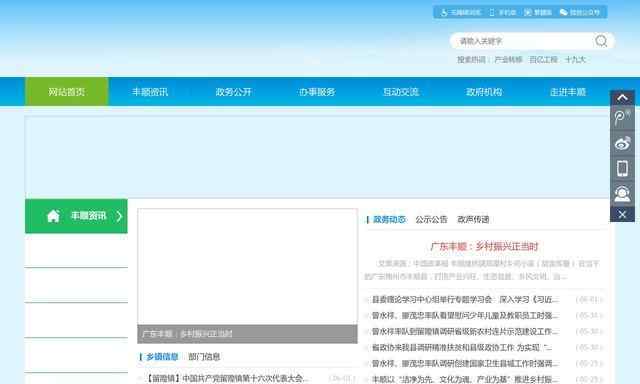Click the home icon beside 丰顺资讯

[53, 216]
